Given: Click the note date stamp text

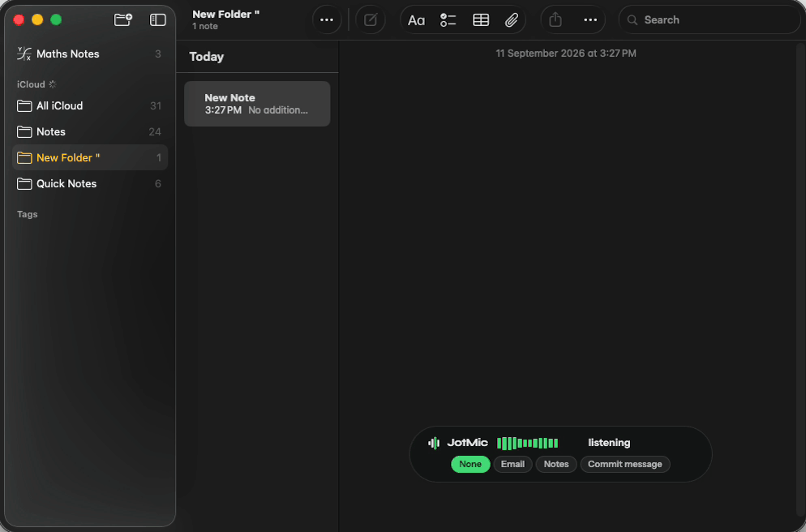Looking at the screenshot, I should pyautogui.click(x=566, y=54).
